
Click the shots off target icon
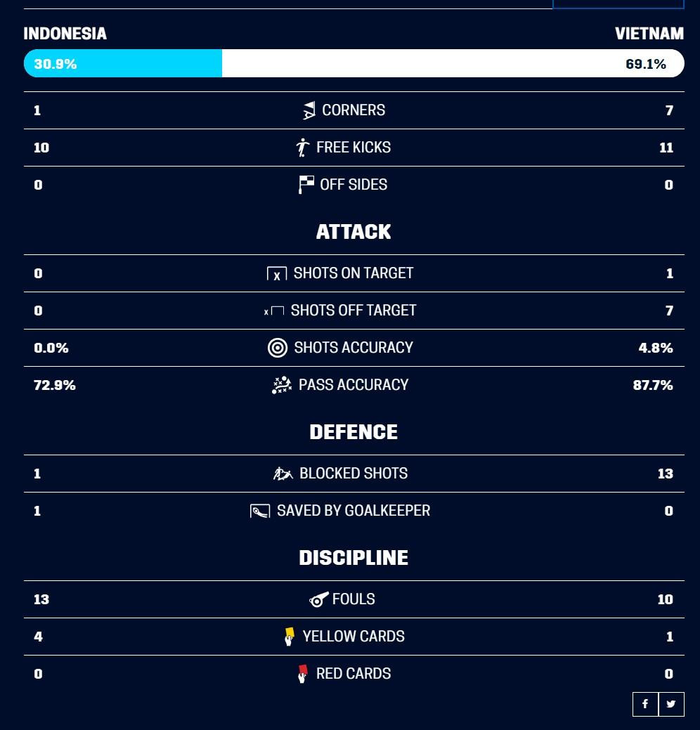274,311
